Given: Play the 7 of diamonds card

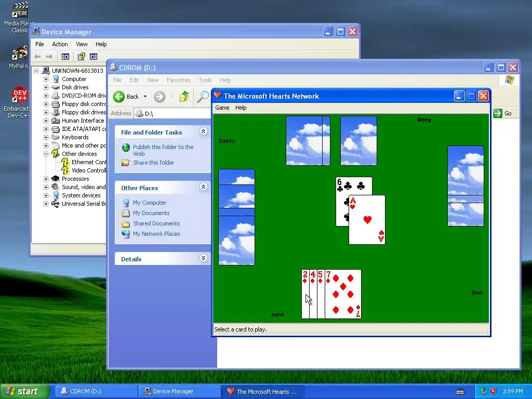Looking at the screenshot, I should (x=343, y=294).
